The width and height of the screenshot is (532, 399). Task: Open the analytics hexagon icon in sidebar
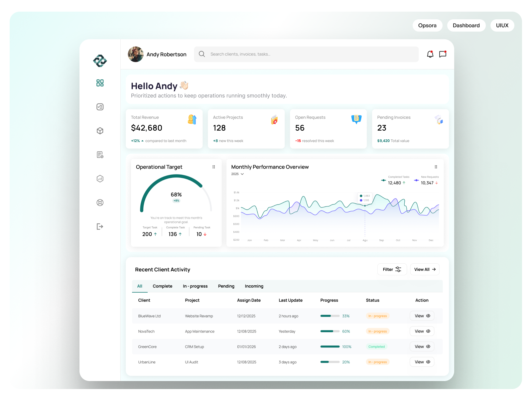[x=100, y=179]
